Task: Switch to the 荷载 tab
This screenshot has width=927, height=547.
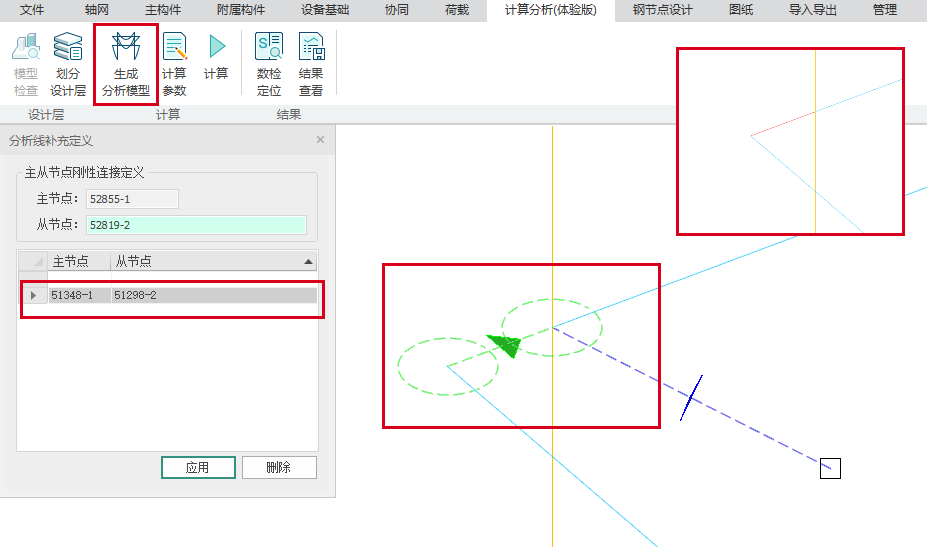Action: click(x=457, y=10)
